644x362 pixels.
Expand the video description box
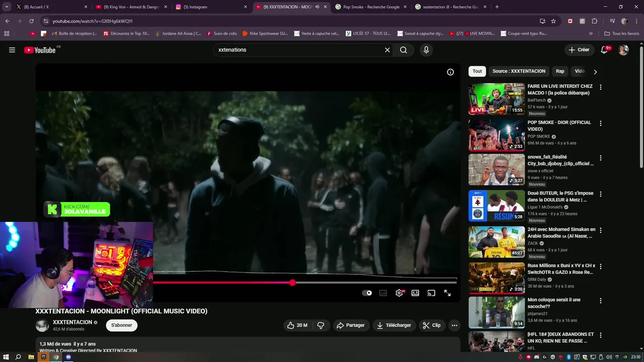click(x=248, y=345)
